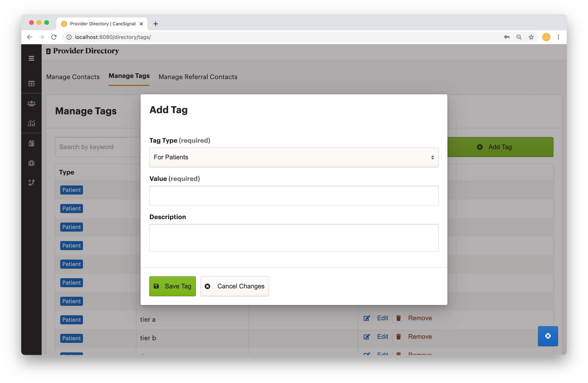The height and width of the screenshot is (383, 588).
Task: Click the edit pencil icon for tier a
Action: point(367,318)
